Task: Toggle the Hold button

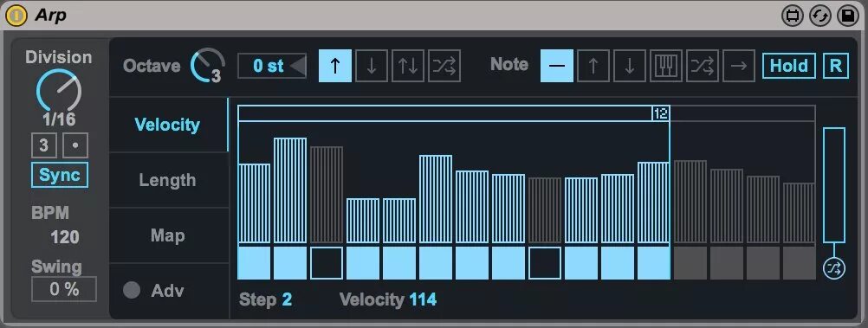Action: pyautogui.click(x=789, y=66)
